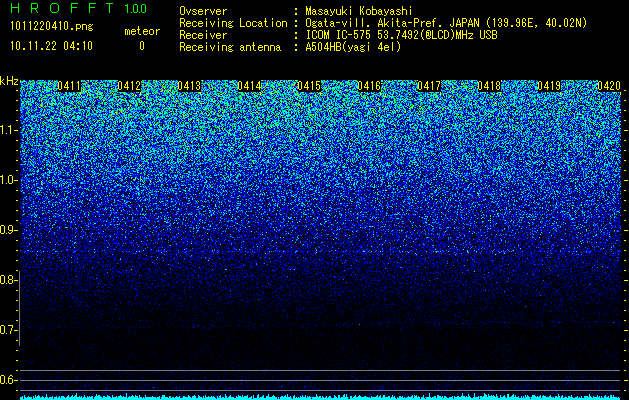Click the 0.9 frequency axis label
This screenshot has height=400, width=629.
coord(8,230)
